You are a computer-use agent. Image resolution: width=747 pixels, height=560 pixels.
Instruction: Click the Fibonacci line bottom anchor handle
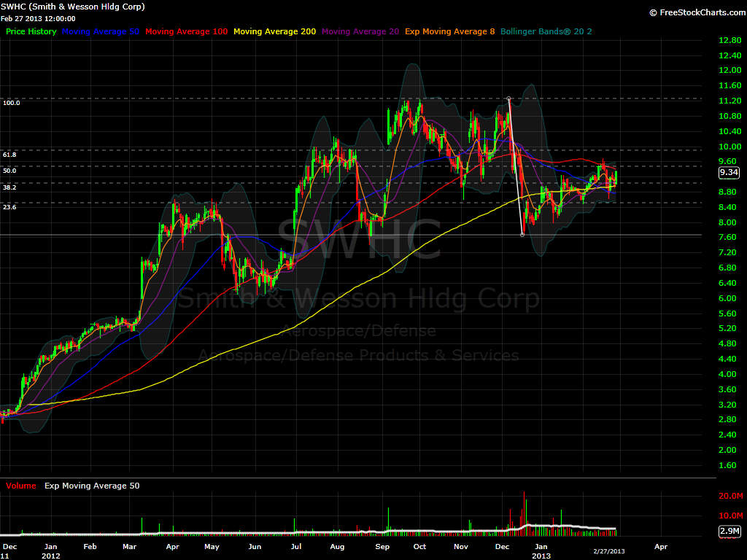(522, 235)
